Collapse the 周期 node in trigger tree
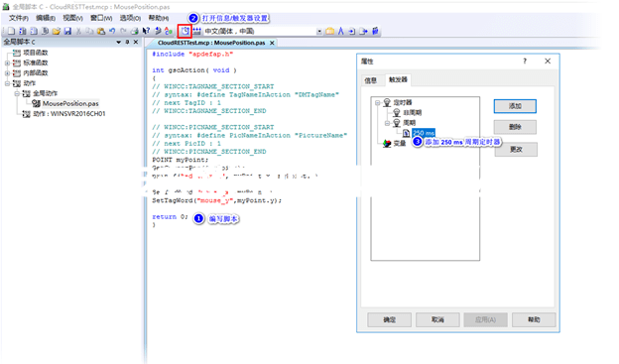The width and height of the screenshot is (619, 364). pyautogui.click(x=387, y=123)
